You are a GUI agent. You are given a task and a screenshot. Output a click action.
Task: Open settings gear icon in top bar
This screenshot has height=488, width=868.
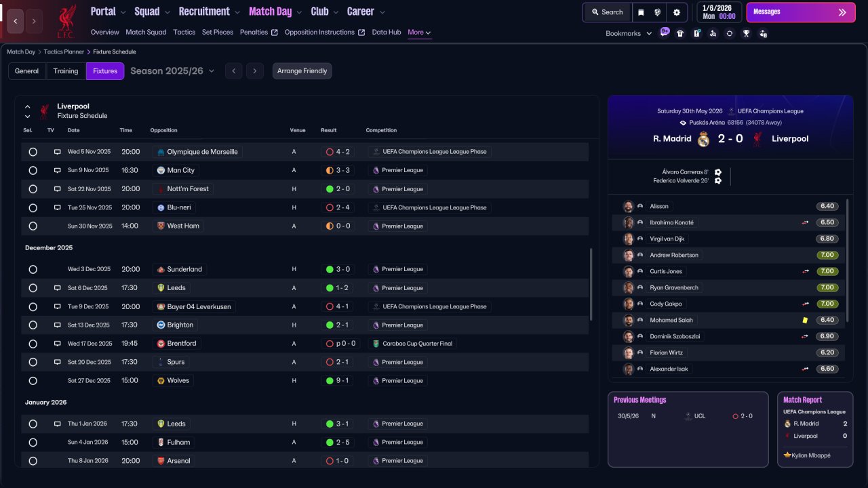[x=676, y=12]
